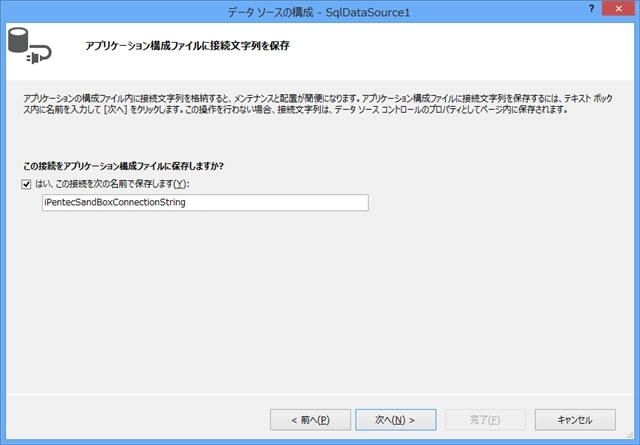
Task: Go back with 前へ(P) button
Action: [x=310, y=420]
